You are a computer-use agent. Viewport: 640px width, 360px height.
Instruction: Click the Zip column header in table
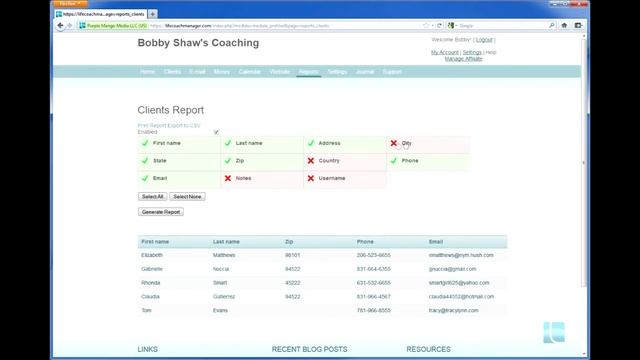tap(289, 242)
